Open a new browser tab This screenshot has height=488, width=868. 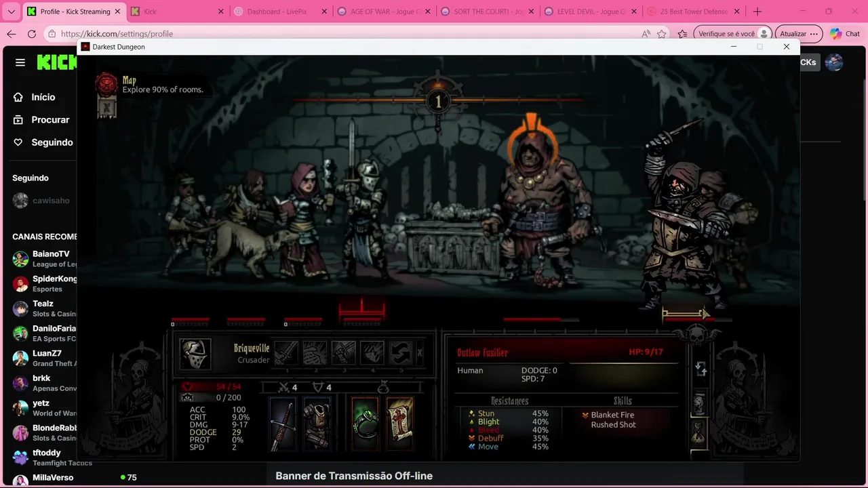pos(757,12)
